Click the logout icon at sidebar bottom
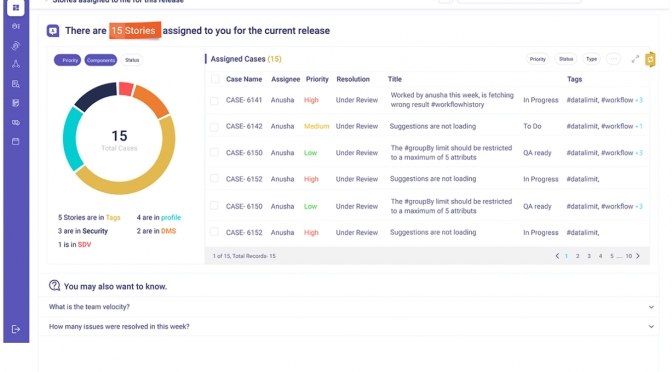The image size is (672, 372). (x=16, y=329)
